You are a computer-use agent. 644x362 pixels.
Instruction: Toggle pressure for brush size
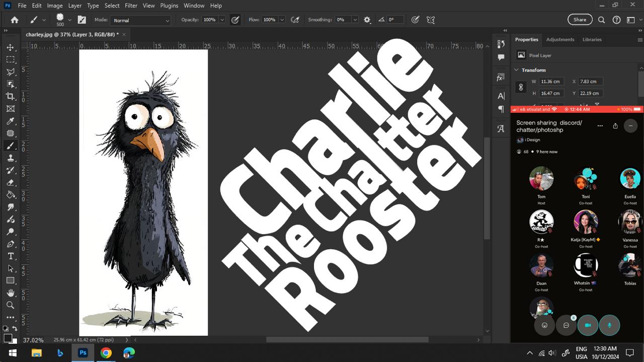click(x=415, y=20)
